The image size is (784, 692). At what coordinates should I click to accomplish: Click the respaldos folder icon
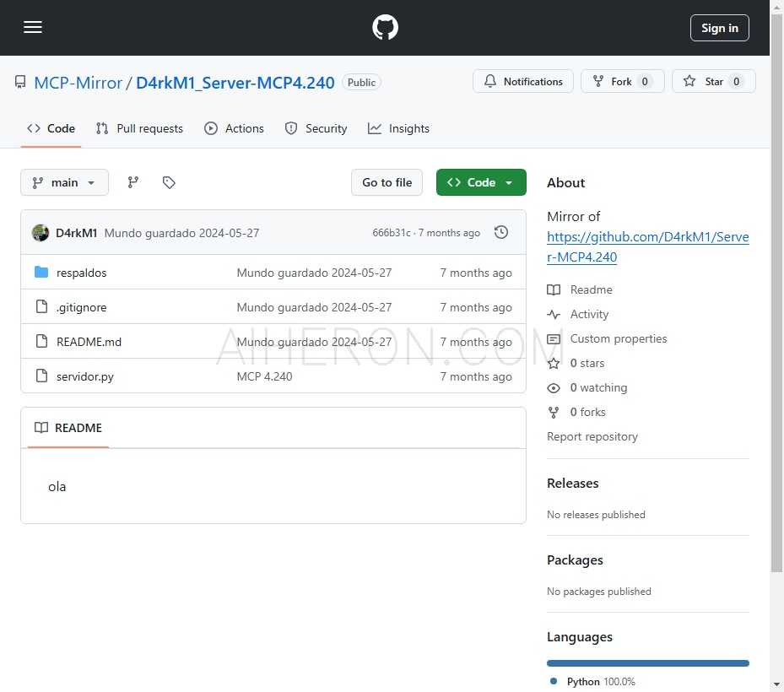41,272
